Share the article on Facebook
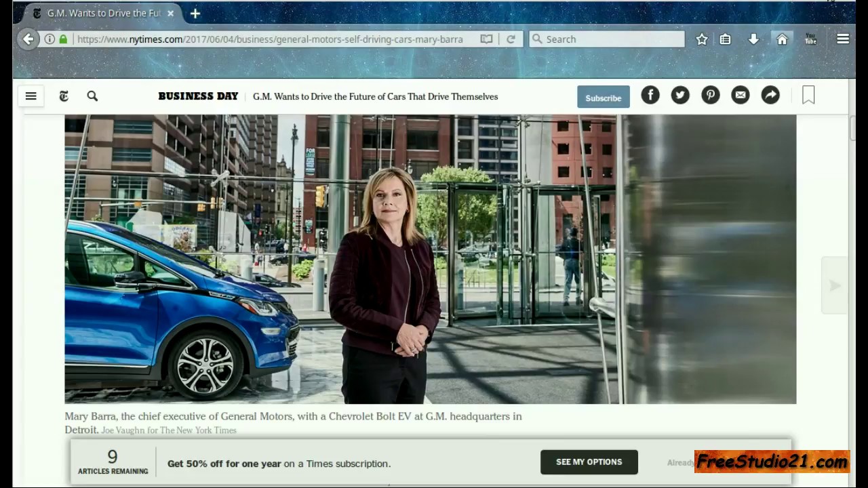The image size is (868, 488). click(650, 96)
